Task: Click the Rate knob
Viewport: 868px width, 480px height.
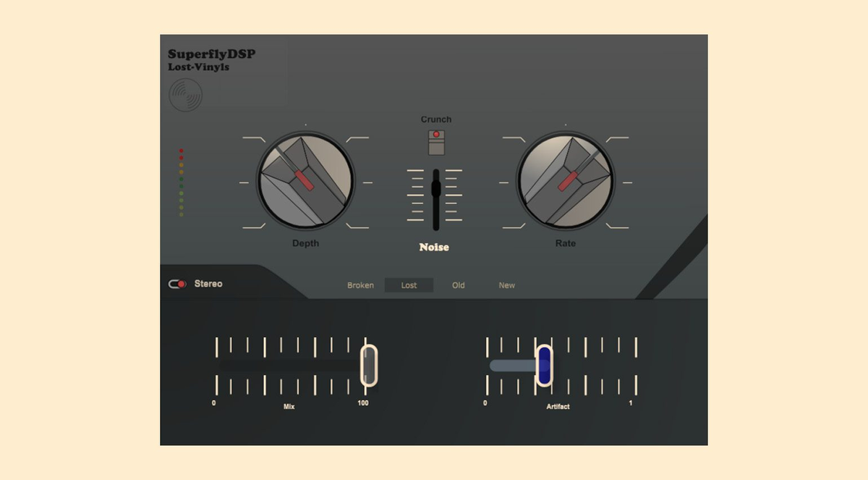Action: tap(565, 180)
